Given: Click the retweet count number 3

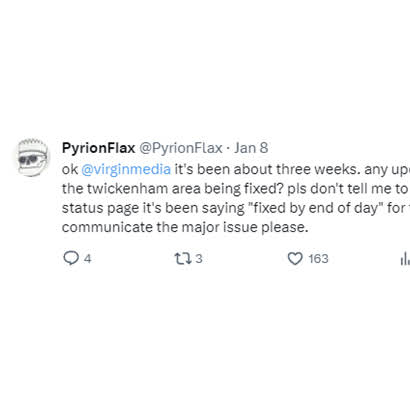Looking at the screenshot, I should pyautogui.click(x=199, y=259).
